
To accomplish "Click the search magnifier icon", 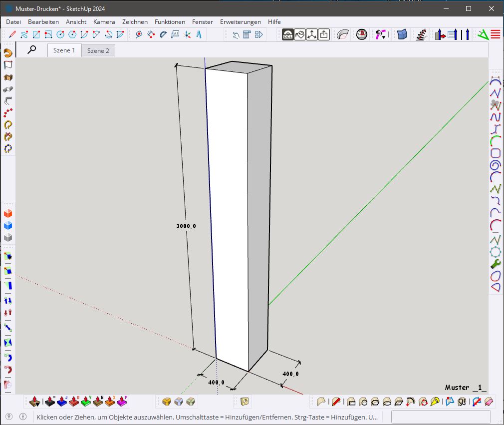I will [32, 49].
